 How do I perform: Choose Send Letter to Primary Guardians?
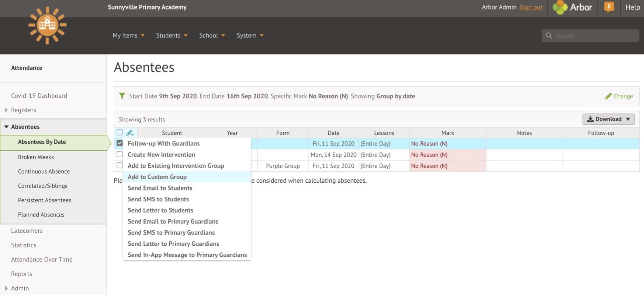(187, 243)
